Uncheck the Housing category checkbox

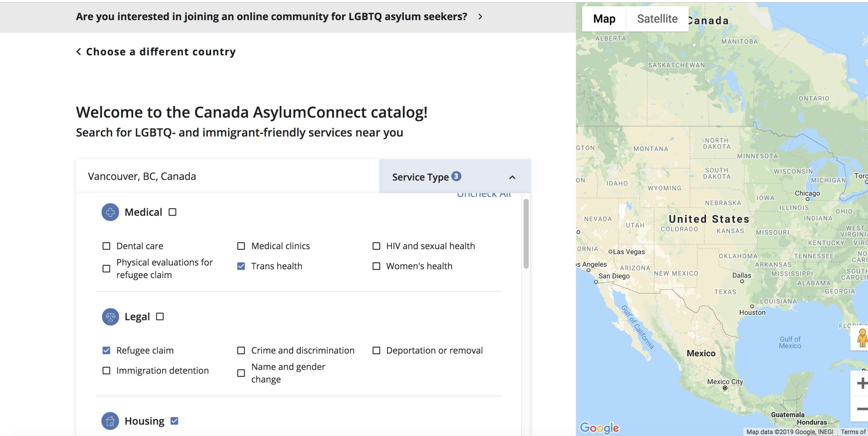(174, 421)
